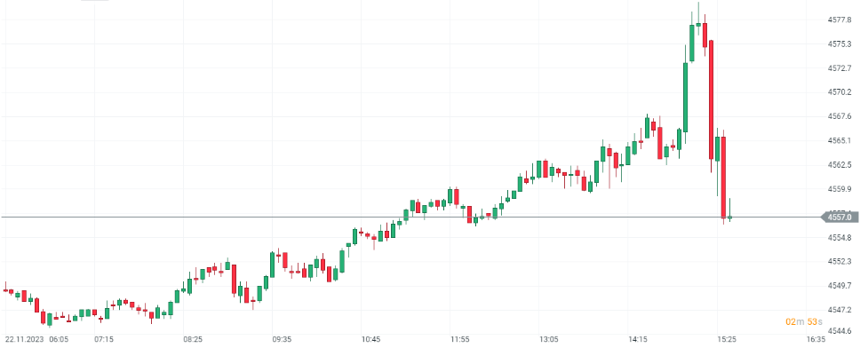This screenshot has width=868, height=356.
Task: Select the 4572.7 price axis label
Action: pos(840,67)
